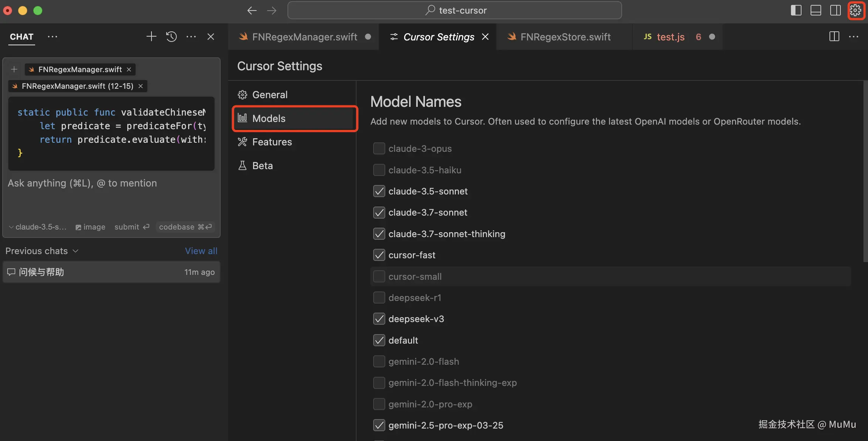The width and height of the screenshot is (868, 441).
Task: Click the split editor icon
Action: (x=834, y=37)
